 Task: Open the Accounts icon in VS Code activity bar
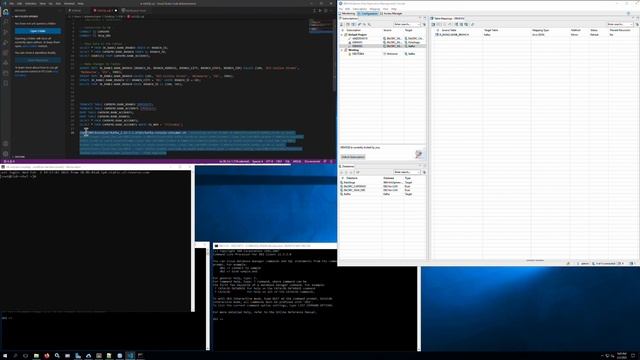coord(5,144)
